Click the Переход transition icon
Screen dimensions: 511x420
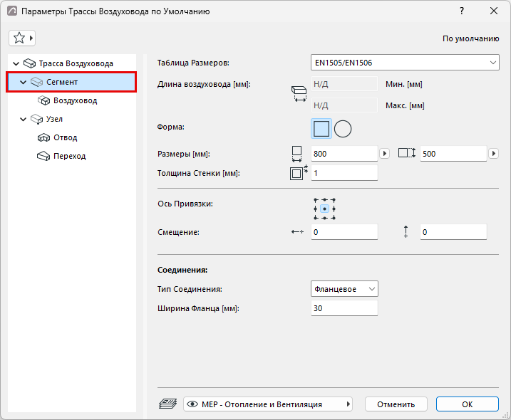click(43, 157)
